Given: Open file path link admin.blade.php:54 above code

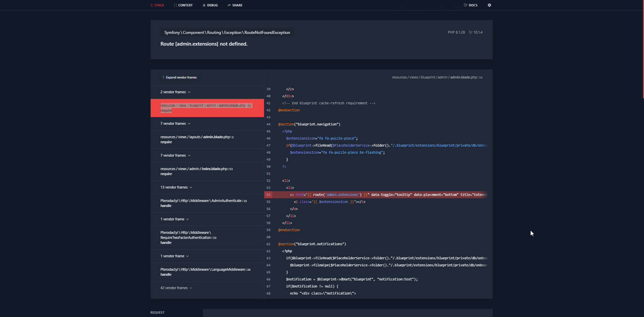Looking at the screenshot, I should click(x=437, y=77).
